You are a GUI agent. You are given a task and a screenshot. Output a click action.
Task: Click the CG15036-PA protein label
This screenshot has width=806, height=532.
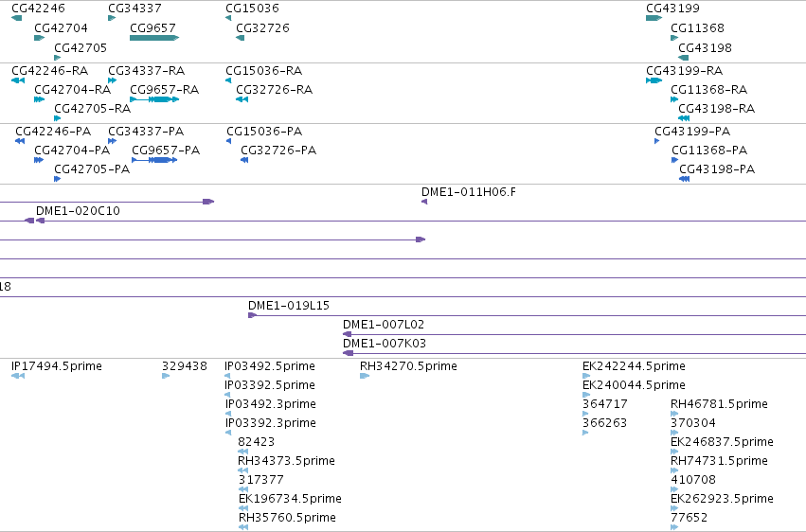[x=264, y=131]
